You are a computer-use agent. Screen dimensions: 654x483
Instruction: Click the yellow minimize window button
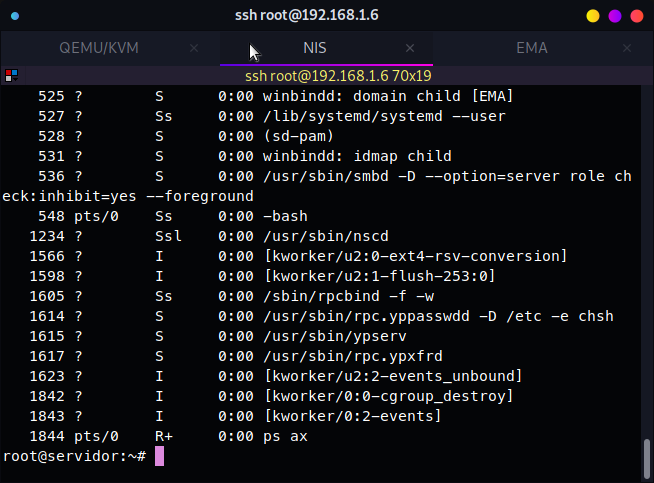593,16
